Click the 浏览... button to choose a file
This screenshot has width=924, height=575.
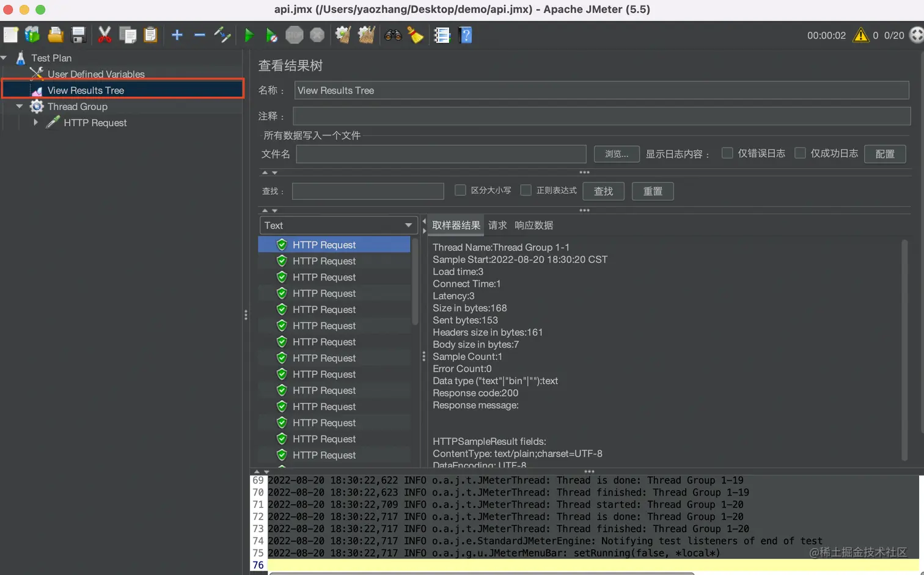616,154
